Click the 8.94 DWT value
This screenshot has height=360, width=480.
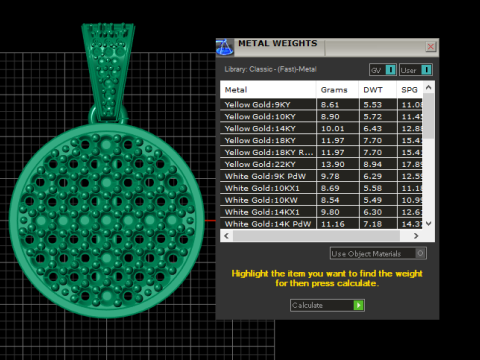click(x=372, y=164)
